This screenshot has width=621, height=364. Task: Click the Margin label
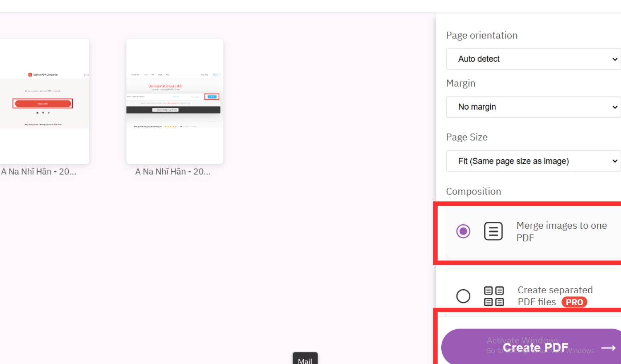461,84
